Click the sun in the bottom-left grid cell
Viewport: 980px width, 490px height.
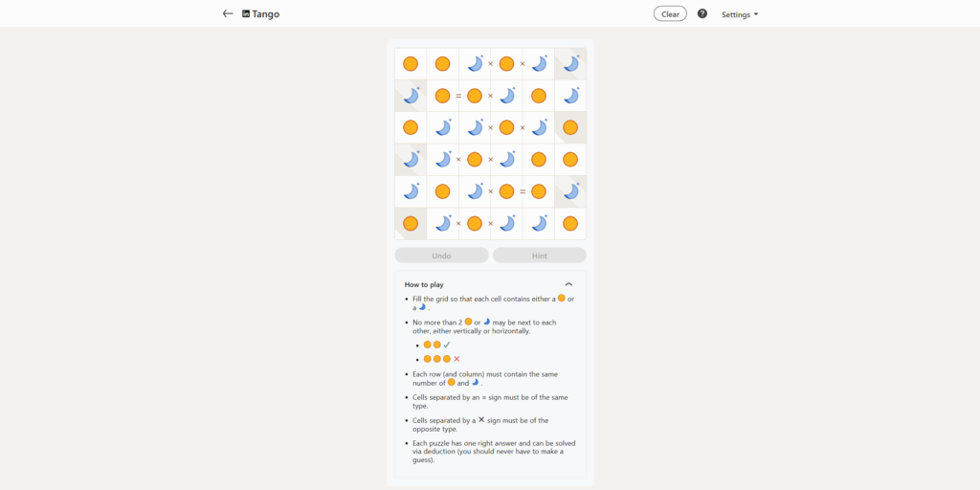point(411,224)
